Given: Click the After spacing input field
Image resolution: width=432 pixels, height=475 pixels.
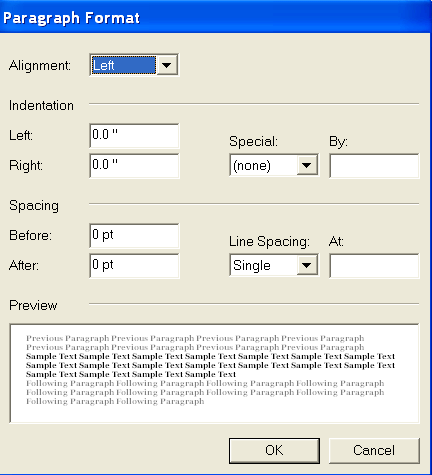Looking at the screenshot, I should click(x=134, y=266).
